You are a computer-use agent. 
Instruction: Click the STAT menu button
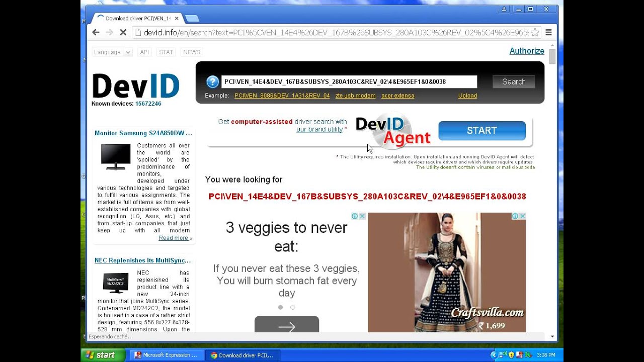coord(166,52)
